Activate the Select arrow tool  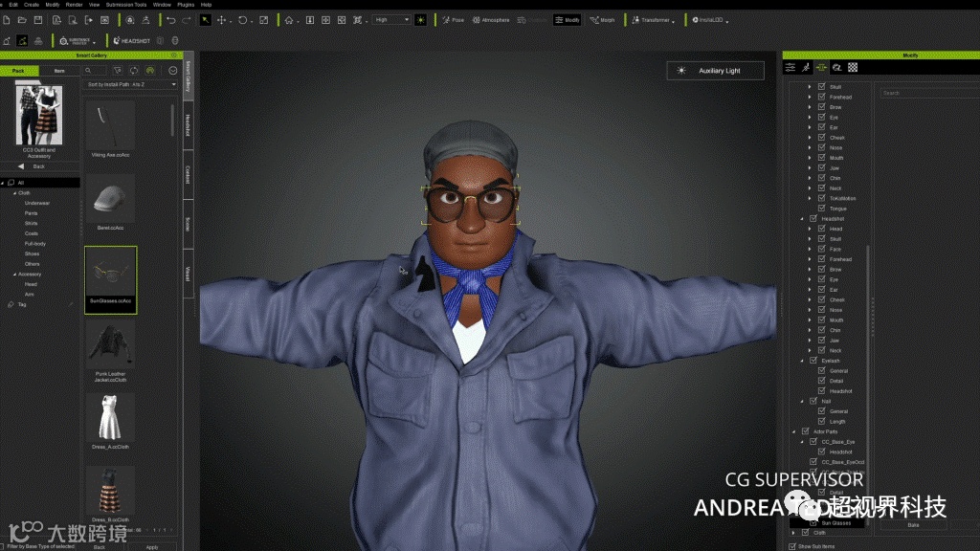click(x=205, y=20)
